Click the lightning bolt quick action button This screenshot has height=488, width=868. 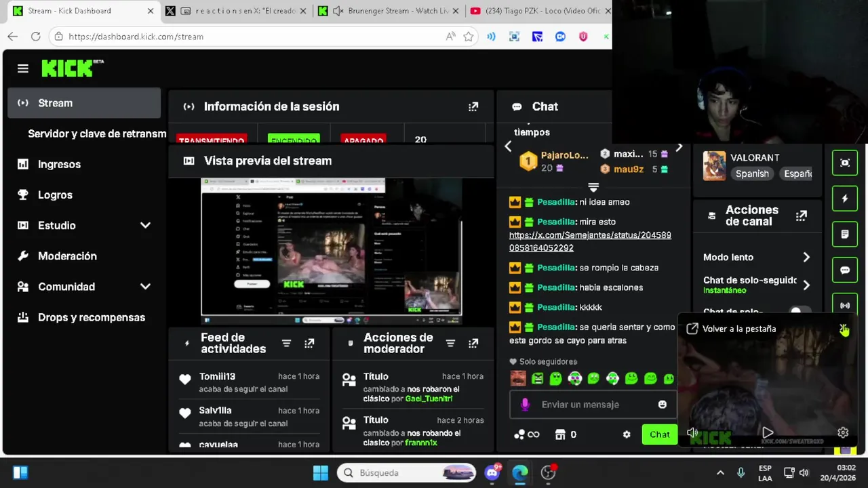pyautogui.click(x=845, y=199)
